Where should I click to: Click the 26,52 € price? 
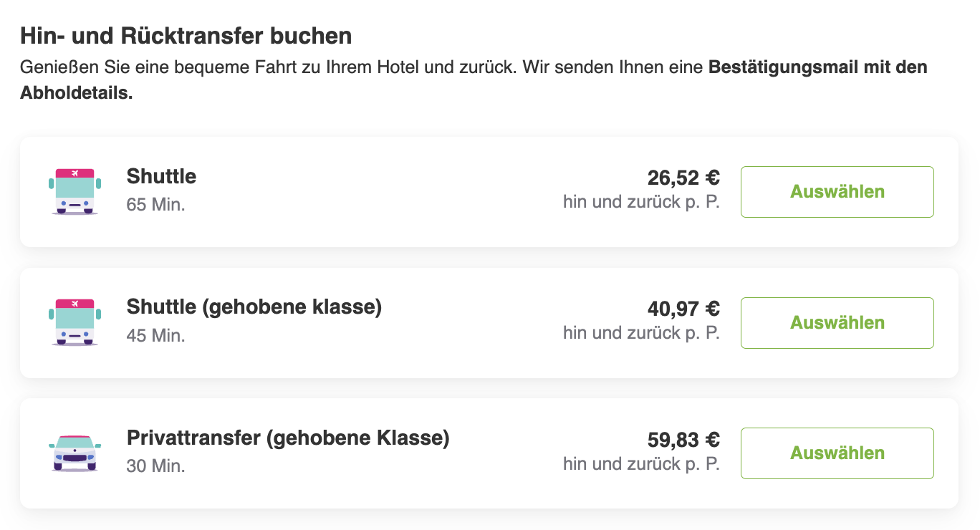tap(683, 178)
